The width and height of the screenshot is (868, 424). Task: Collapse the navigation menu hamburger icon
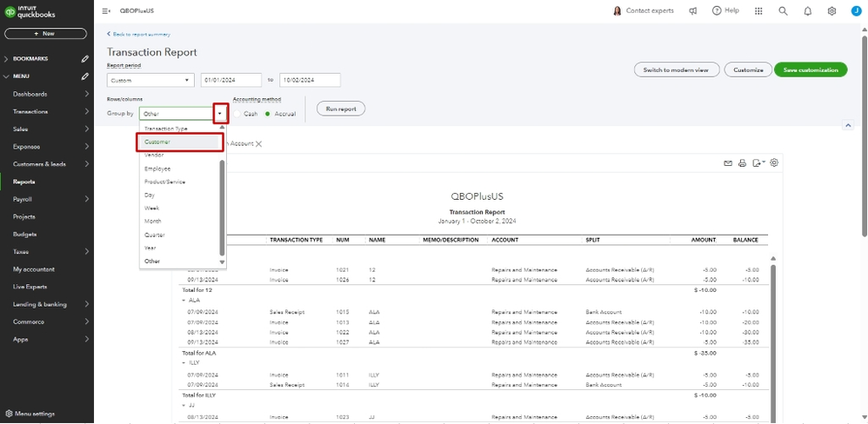pyautogui.click(x=106, y=11)
